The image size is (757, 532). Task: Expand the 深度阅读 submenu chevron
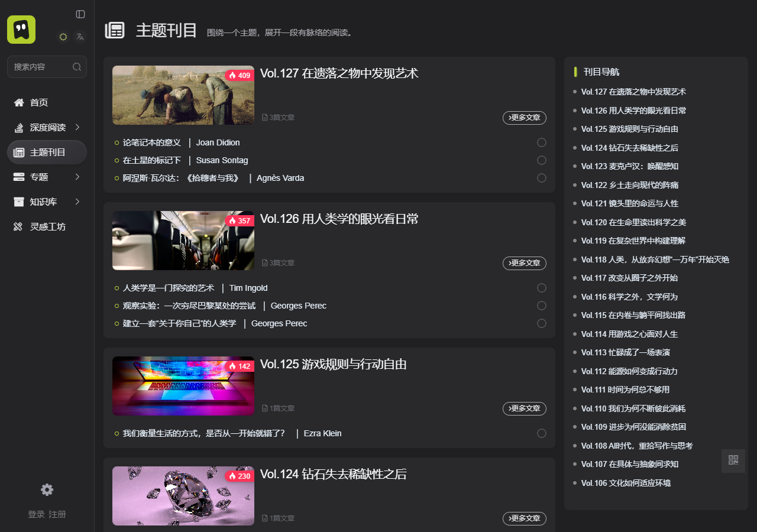pos(77,127)
